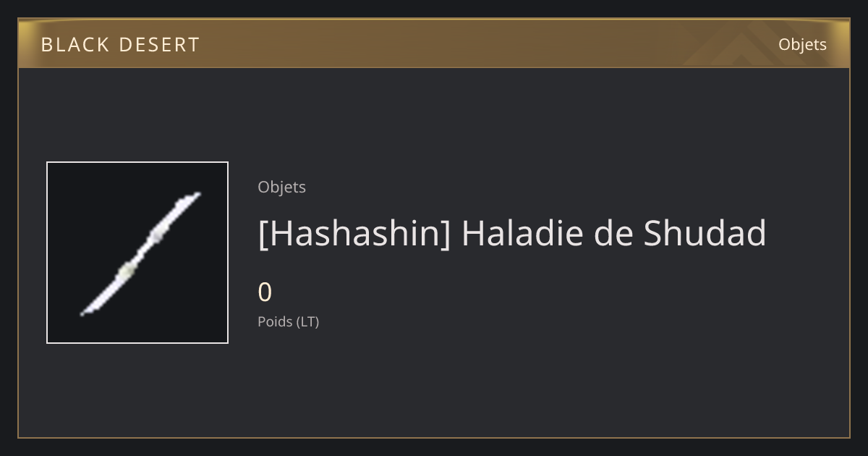Image resolution: width=868 pixels, height=456 pixels.
Task: Click the Haladie de Shudad weapon icon
Action: (140, 253)
